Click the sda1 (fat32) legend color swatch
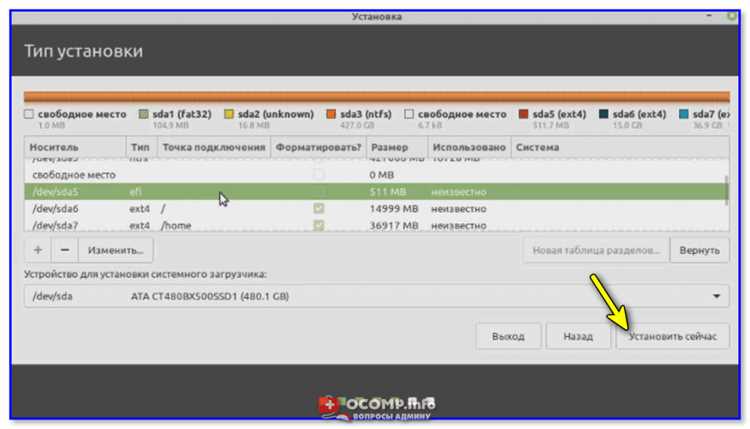Screen dimensions: 750x429 click(143, 114)
